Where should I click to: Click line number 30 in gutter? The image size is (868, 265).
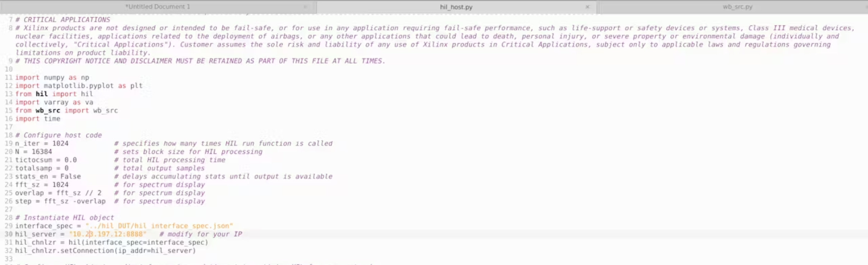tap(9, 234)
